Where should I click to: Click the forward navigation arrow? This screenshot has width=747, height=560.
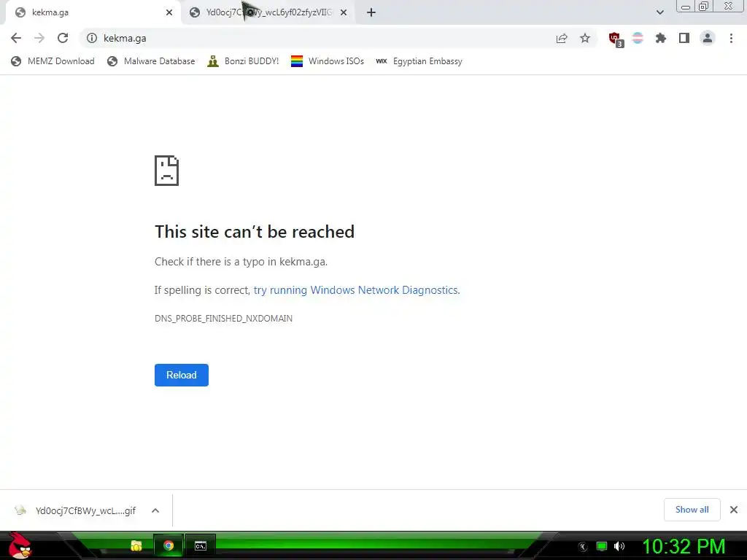tap(39, 38)
